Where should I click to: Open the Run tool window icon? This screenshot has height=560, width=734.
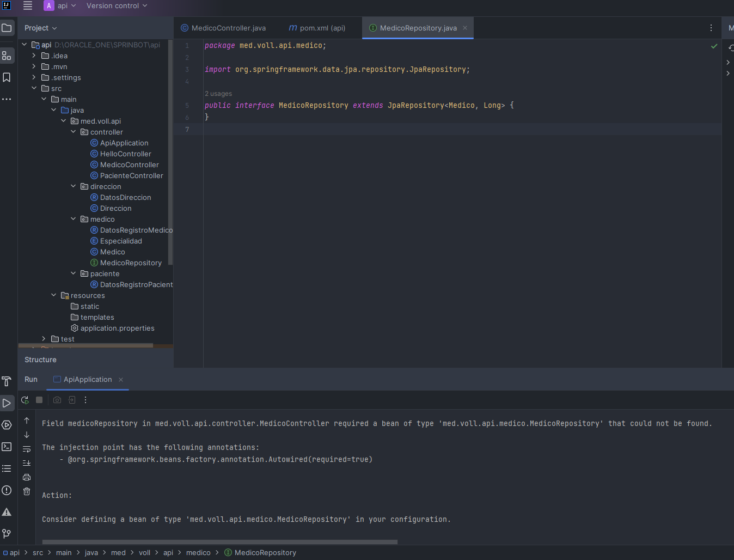7,403
